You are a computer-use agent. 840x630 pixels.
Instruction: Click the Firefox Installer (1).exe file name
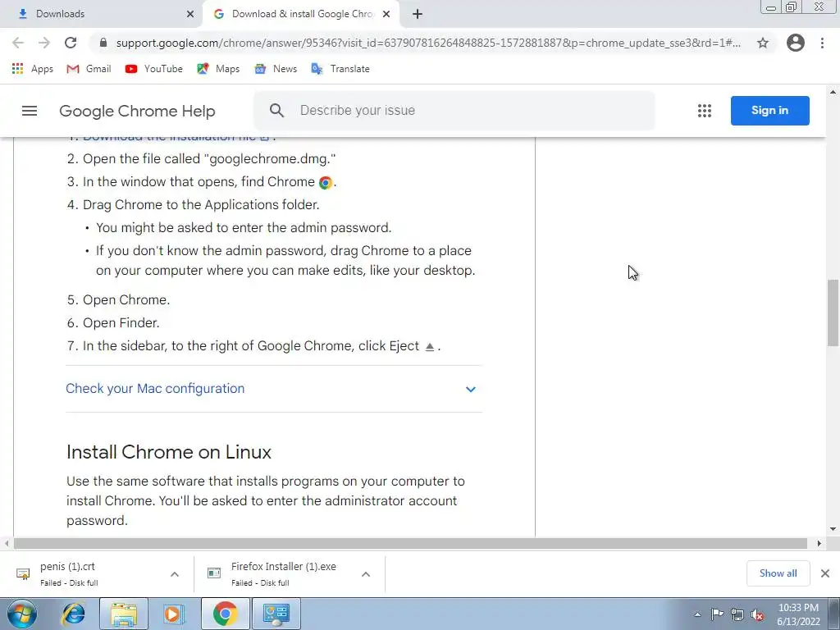pyautogui.click(x=283, y=567)
